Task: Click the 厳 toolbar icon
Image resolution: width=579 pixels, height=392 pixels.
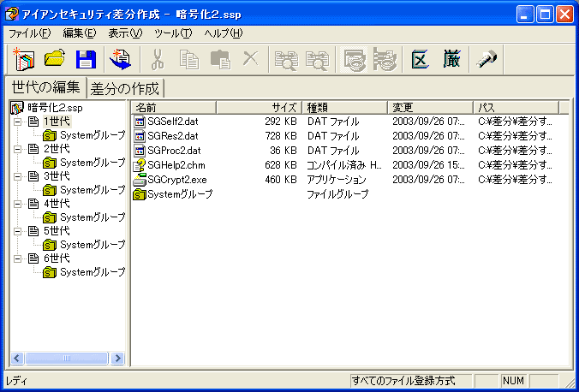Action: click(452, 59)
